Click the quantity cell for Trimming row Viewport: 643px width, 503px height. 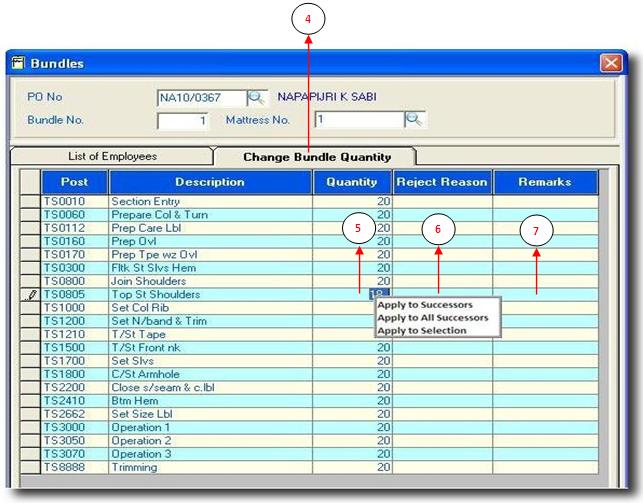coord(352,466)
